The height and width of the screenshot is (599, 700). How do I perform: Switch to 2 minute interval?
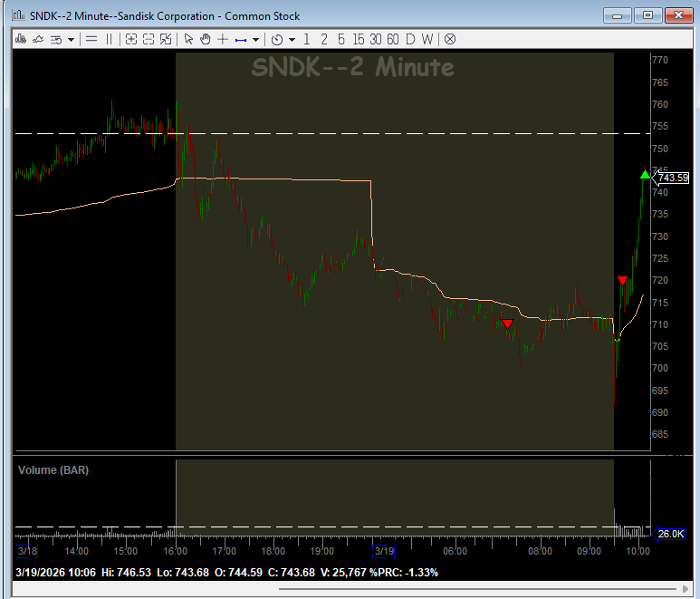[x=324, y=39]
